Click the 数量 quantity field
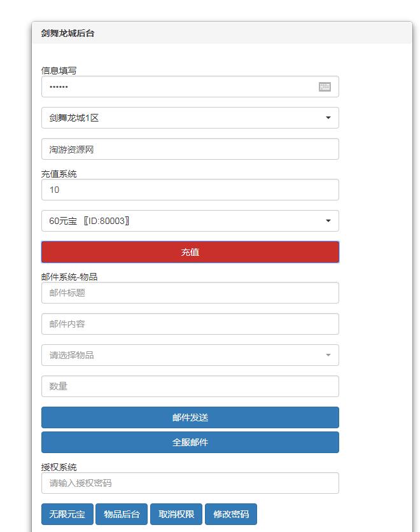This screenshot has height=532, width=420. [x=190, y=386]
